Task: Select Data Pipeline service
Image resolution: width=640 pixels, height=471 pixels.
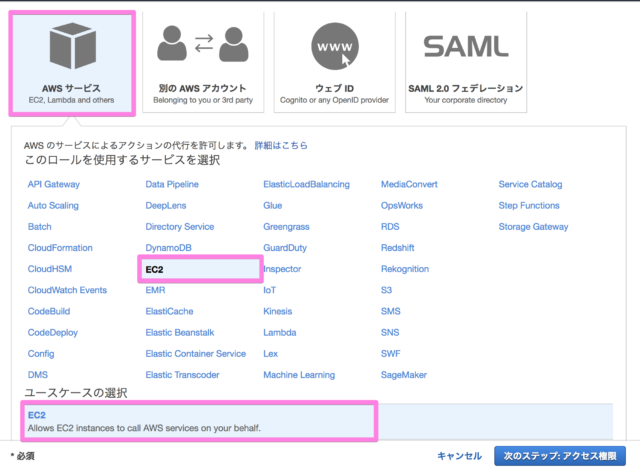Action: pos(172,184)
